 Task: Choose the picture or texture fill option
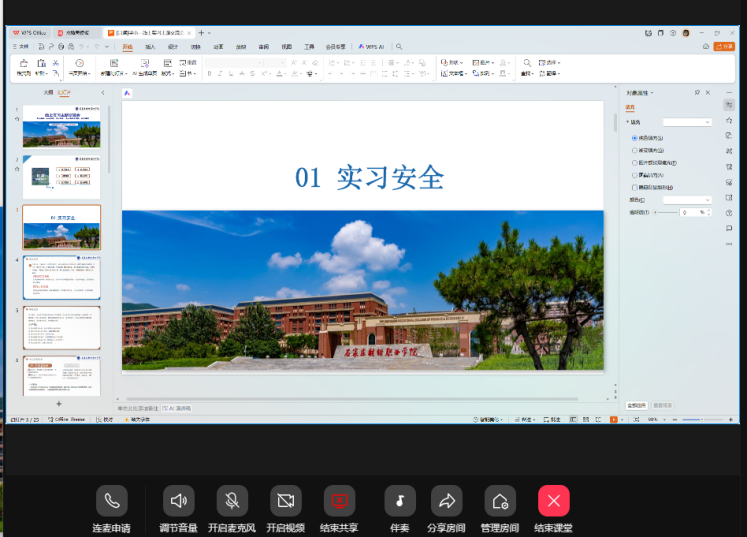634,162
